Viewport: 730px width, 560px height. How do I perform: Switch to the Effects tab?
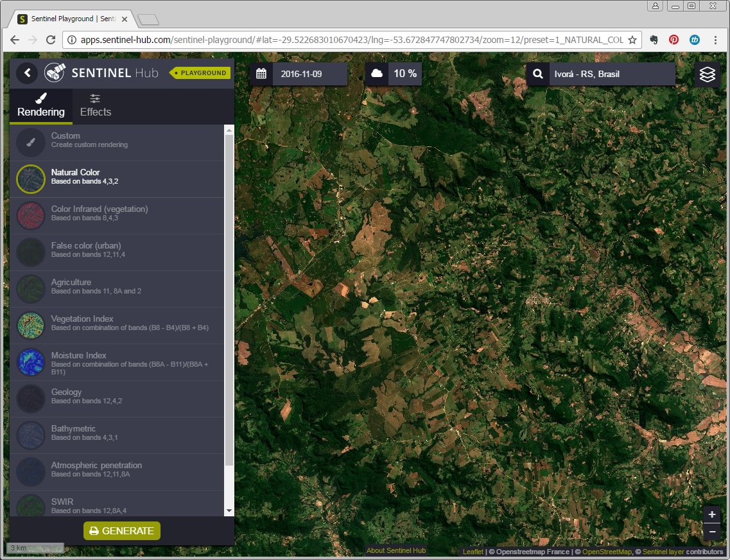coord(95,106)
